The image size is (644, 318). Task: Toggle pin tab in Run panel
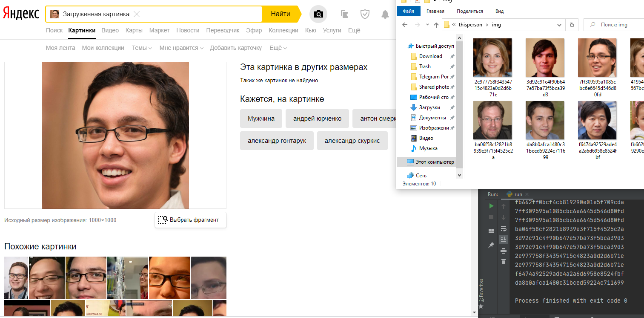point(491,245)
